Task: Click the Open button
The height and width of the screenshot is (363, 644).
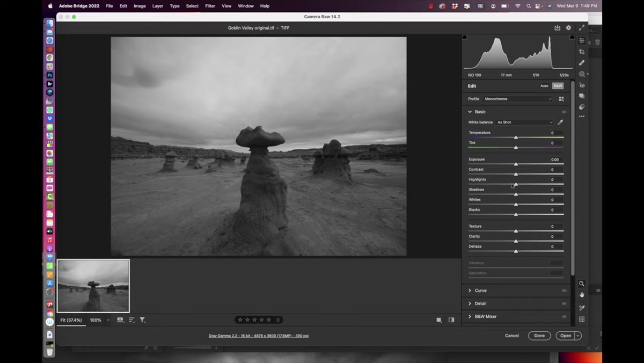Action: 566,336
